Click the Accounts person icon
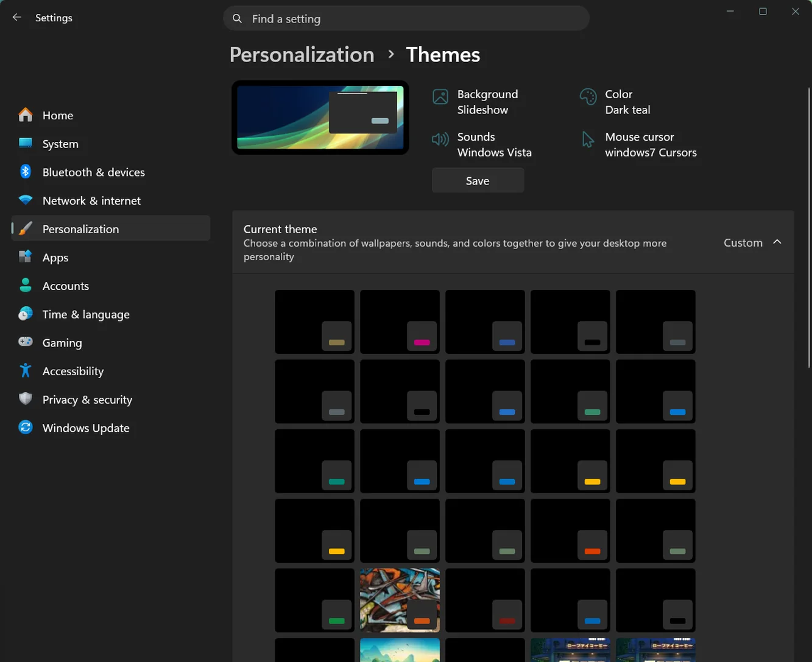 (26, 286)
